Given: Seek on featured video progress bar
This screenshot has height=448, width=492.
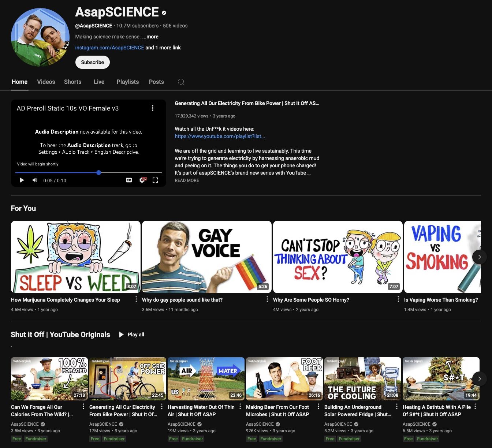Looking at the screenshot, I should click(x=89, y=172).
